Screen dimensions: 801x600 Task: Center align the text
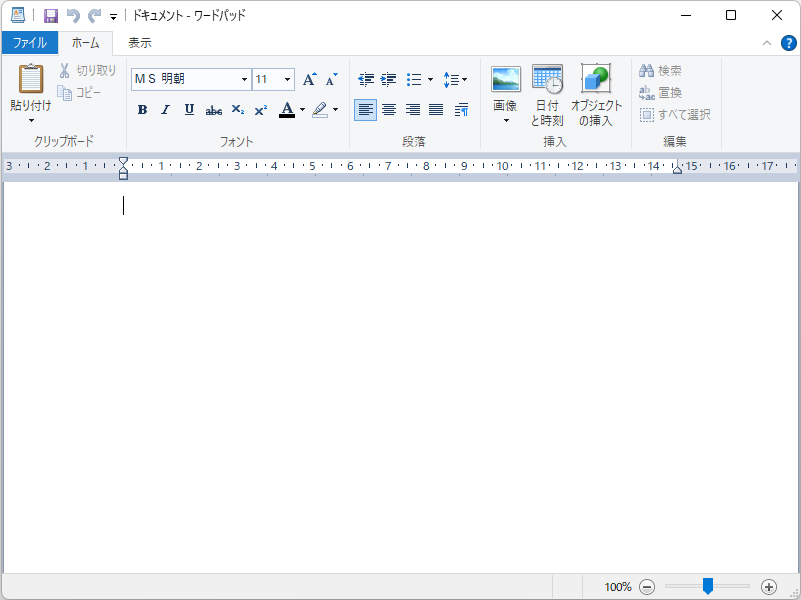pyautogui.click(x=389, y=109)
